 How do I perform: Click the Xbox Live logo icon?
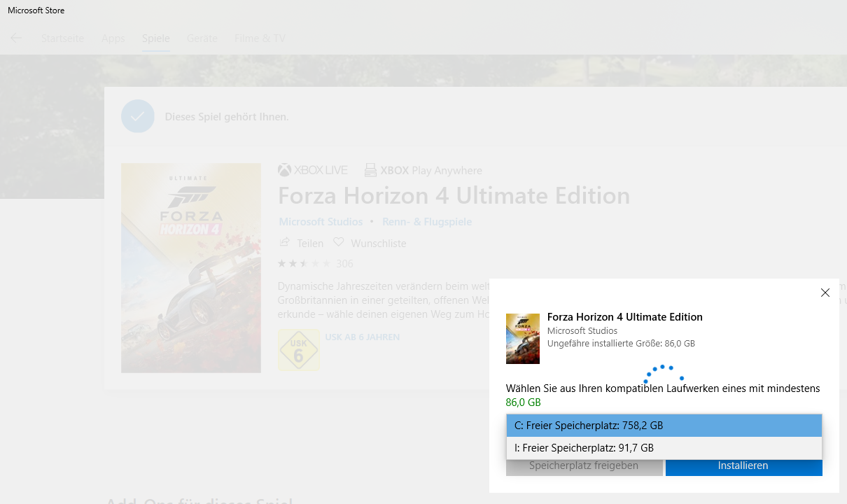[x=313, y=170]
